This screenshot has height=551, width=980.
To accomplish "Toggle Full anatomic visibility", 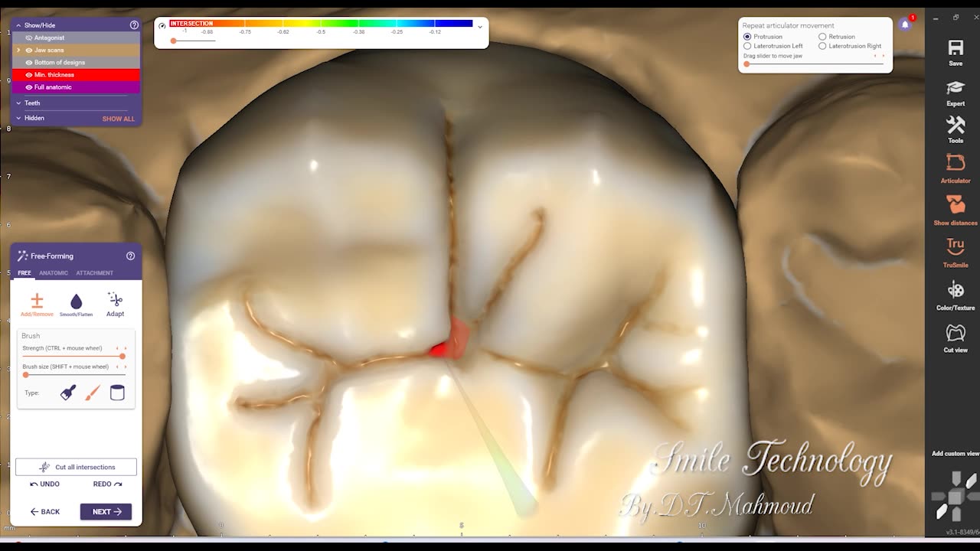I will (29, 86).
